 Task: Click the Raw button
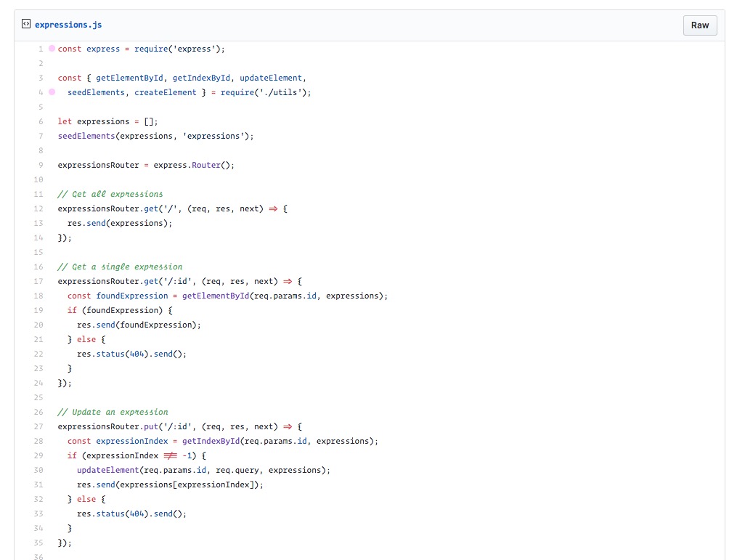[699, 25]
